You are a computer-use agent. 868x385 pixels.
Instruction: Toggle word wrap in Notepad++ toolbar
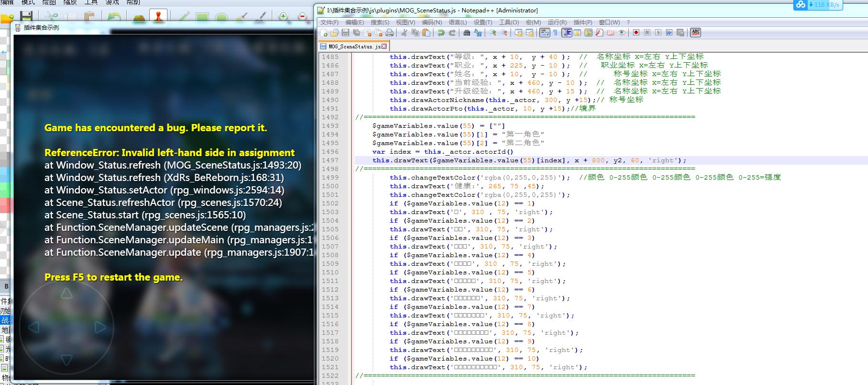click(545, 33)
